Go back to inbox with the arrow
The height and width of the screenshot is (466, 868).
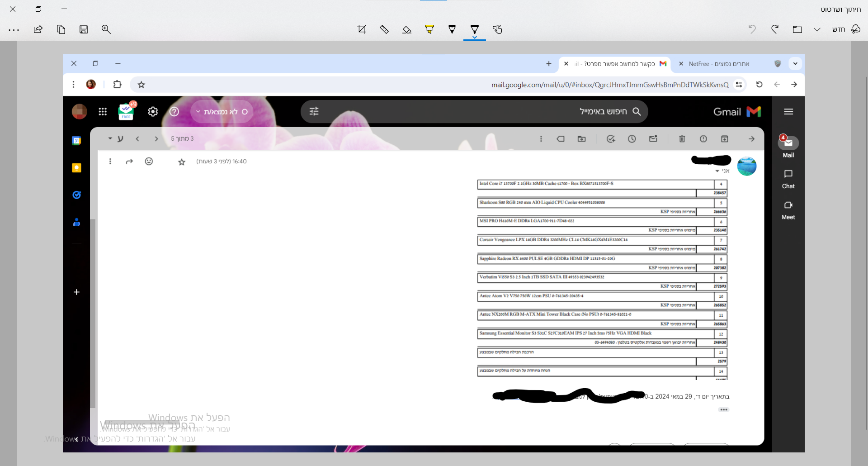click(x=751, y=139)
